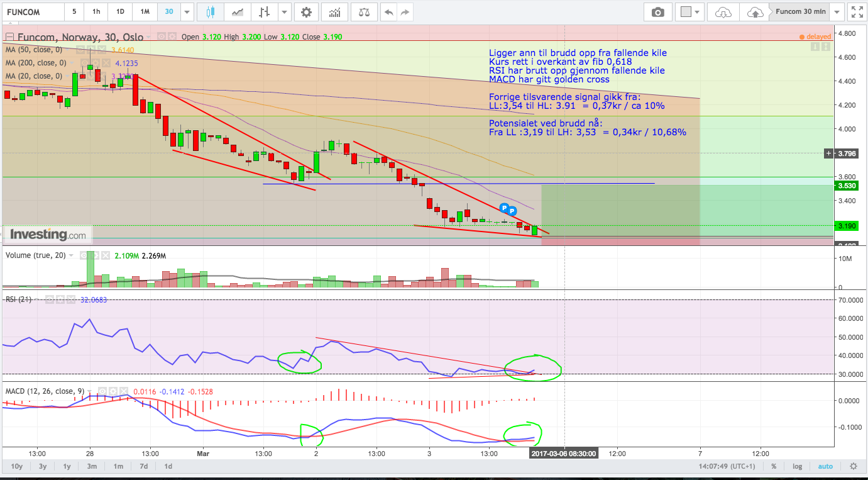868x480 pixels.
Task: Click the load chart cloud-download icon
Action: [723, 12]
